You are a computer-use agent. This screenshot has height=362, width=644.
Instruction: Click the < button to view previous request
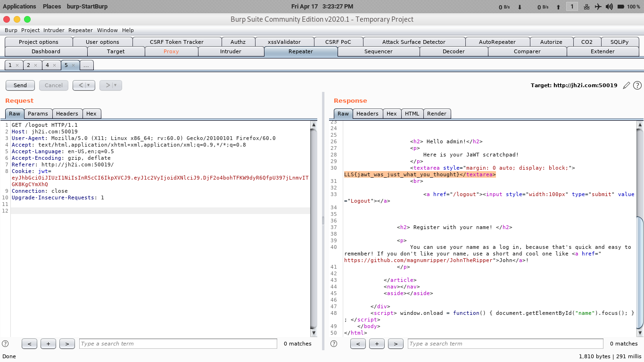(x=81, y=85)
